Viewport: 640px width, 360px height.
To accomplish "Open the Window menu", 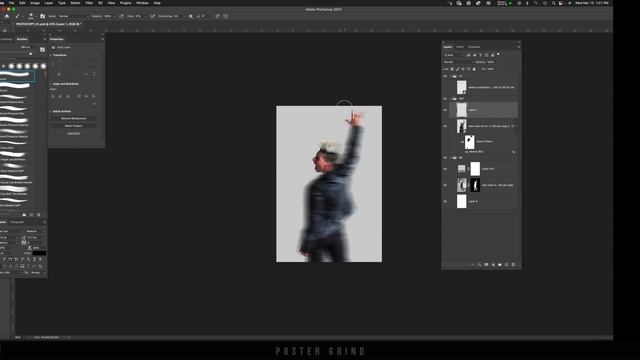I will coord(142,3).
